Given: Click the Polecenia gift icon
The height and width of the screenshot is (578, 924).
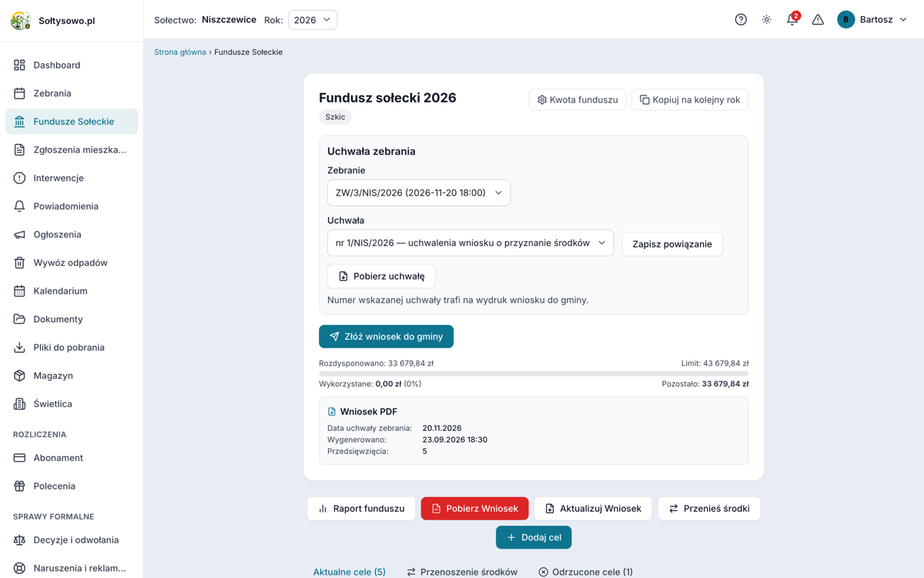Looking at the screenshot, I should click(19, 486).
